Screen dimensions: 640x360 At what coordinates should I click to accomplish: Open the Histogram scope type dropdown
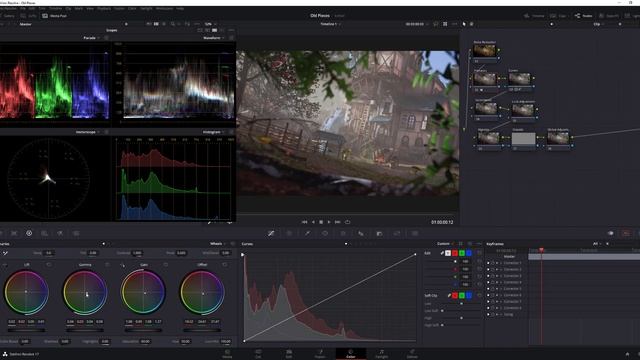coord(213,132)
